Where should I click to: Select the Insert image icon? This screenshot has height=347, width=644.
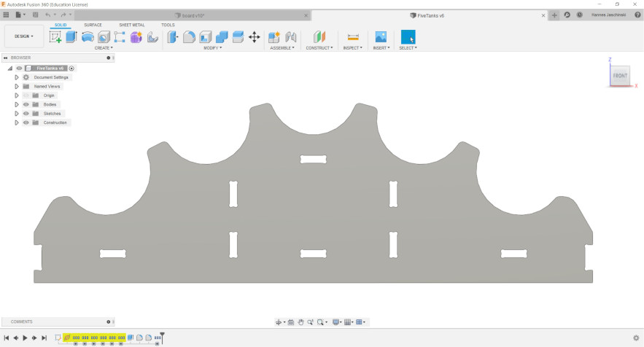click(381, 37)
